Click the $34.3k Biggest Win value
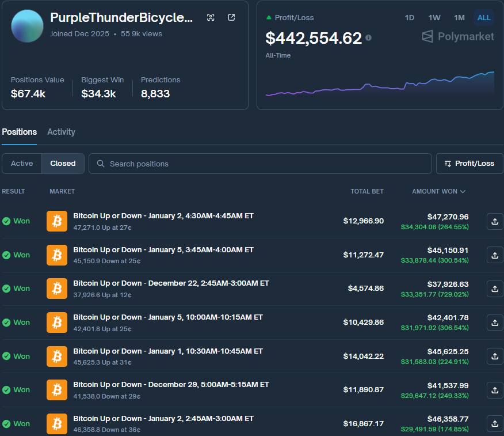The width and height of the screenshot is (504, 436). point(98,94)
